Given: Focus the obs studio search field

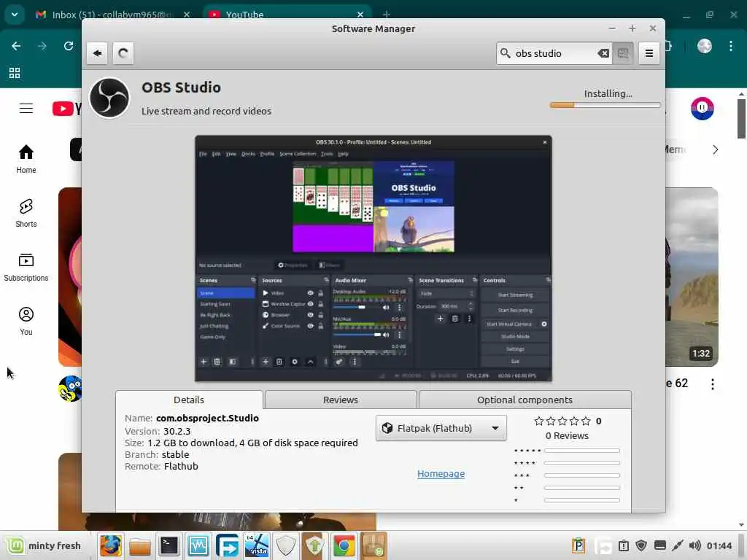Looking at the screenshot, I should pyautogui.click(x=554, y=53).
